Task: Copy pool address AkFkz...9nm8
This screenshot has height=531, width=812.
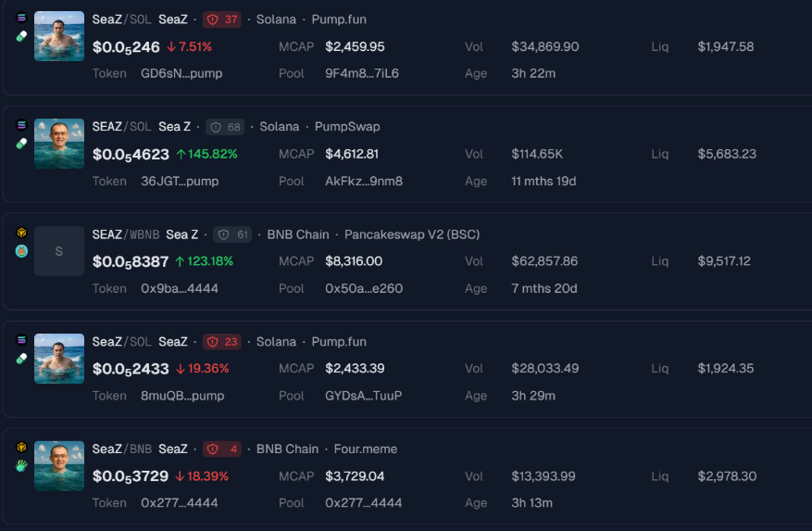Action: 364,181
